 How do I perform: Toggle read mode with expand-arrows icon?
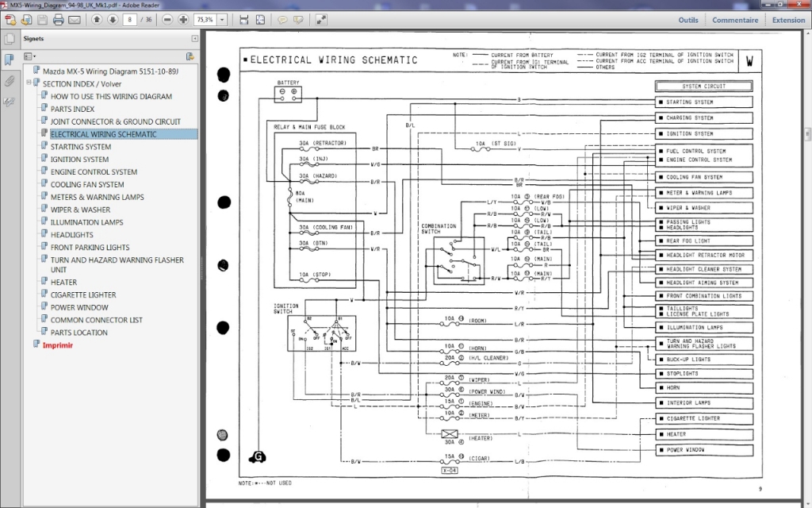pos(321,20)
